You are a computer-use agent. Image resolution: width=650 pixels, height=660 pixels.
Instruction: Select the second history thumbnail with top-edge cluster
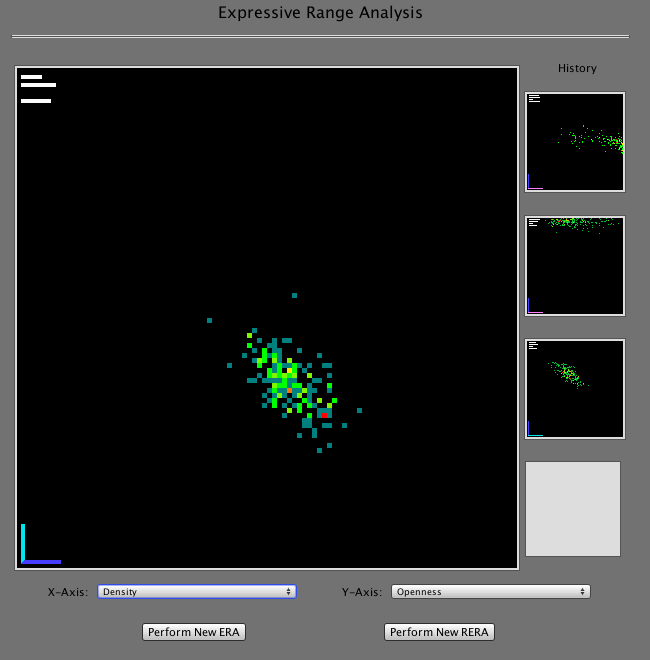coord(575,266)
